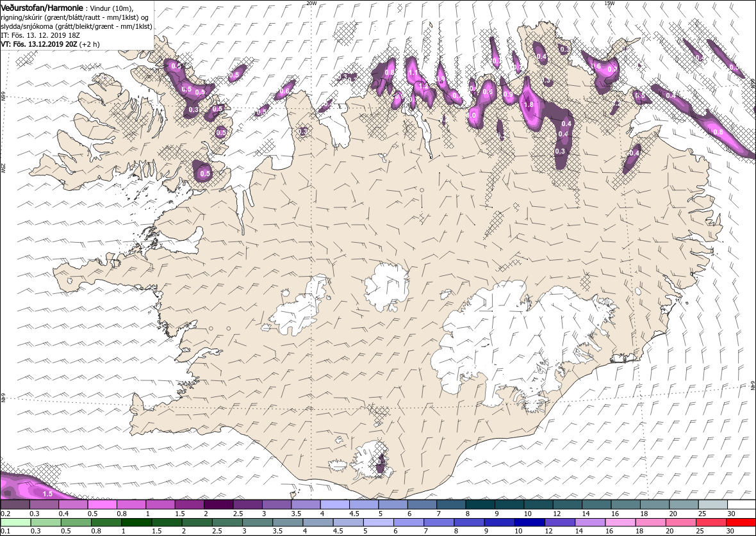Pick the light lavender 4 swatch in the snow scale
The image size is (756, 536).
[x=334, y=504]
